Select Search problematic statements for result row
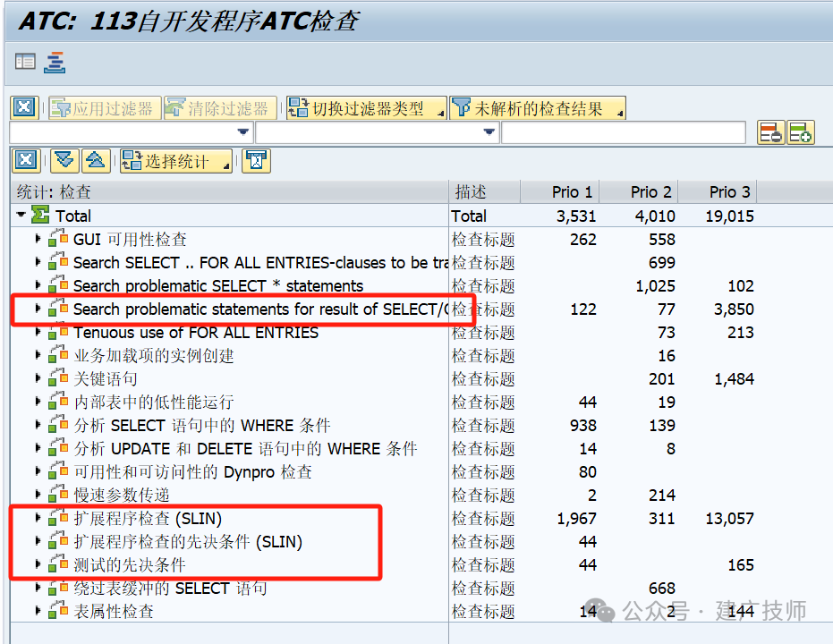The image size is (833, 644). (260, 309)
